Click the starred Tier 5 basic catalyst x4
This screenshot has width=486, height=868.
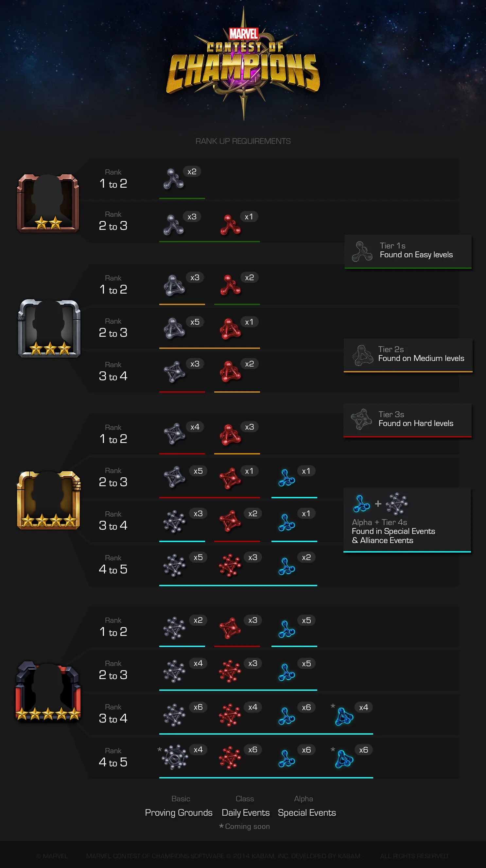pyautogui.click(x=174, y=757)
